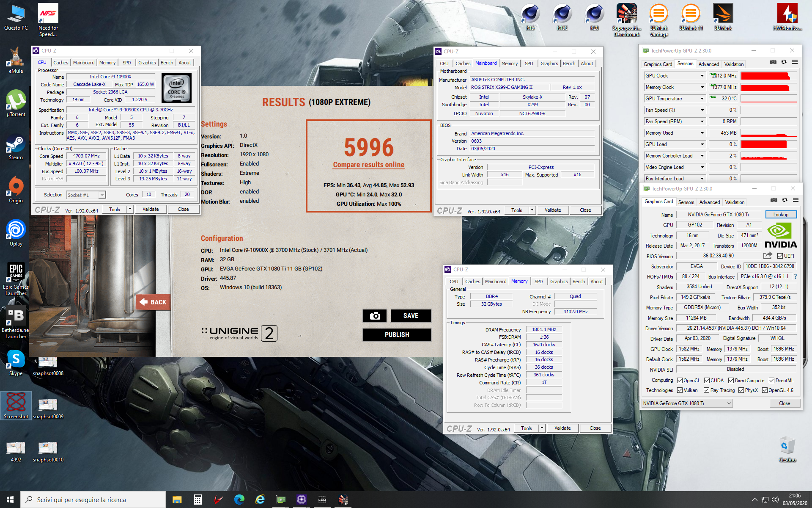Open File Explorer from the taskbar
The height and width of the screenshot is (508, 812).
coord(177,500)
